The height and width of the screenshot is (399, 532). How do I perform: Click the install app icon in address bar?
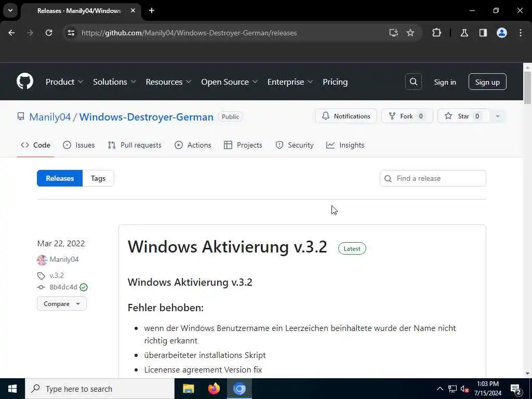click(x=394, y=33)
